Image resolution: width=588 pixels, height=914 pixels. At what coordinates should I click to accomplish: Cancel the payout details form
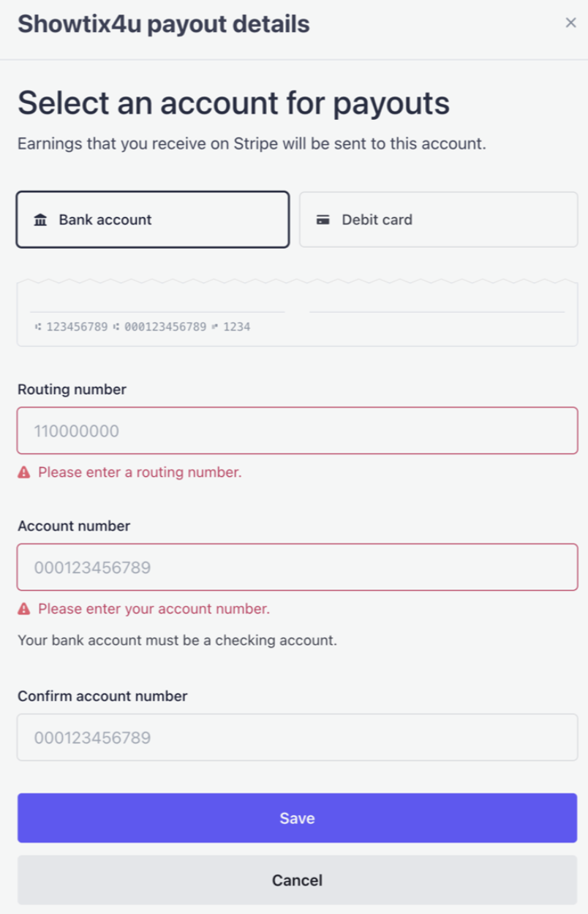click(x=298, y=880)
